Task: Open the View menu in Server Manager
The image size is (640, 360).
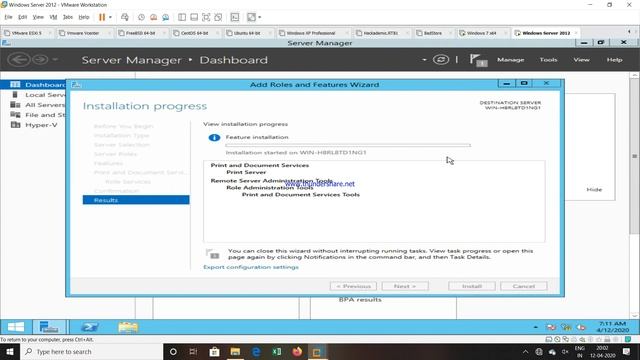Action: coord(581,60)
